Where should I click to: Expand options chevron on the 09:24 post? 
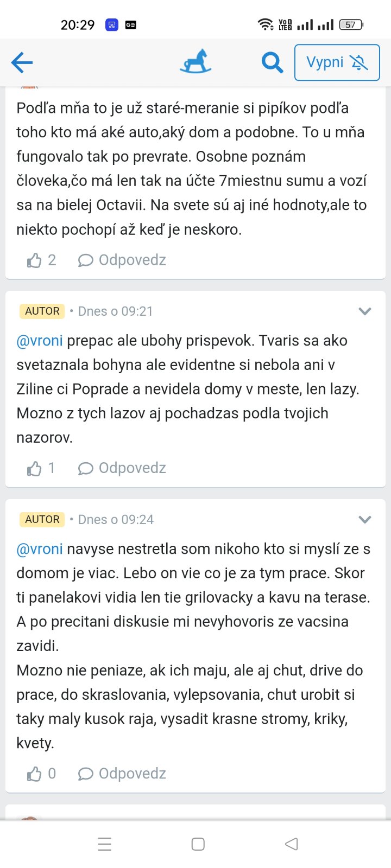pyautogui.click(x=365, y=520)
